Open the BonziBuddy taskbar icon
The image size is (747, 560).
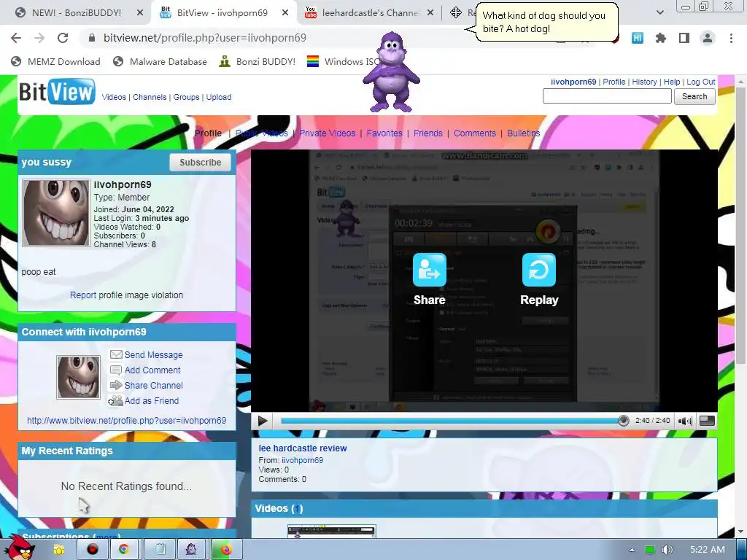(x=191, y=550)
